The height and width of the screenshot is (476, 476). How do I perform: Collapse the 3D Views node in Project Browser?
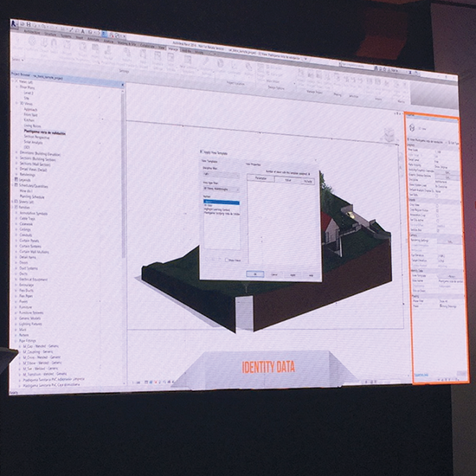coord(17,104)
